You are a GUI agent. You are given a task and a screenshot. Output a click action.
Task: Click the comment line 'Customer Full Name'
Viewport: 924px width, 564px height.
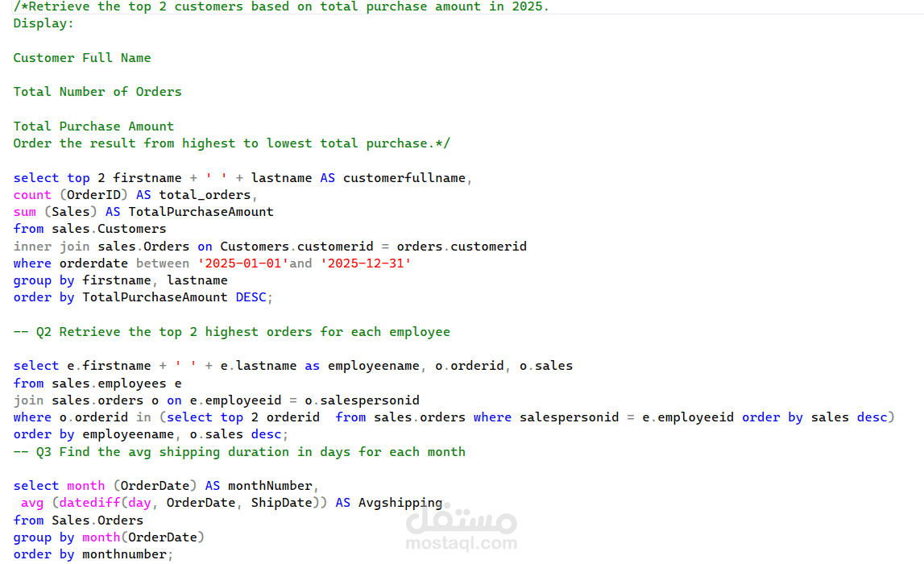pos(82,58)
